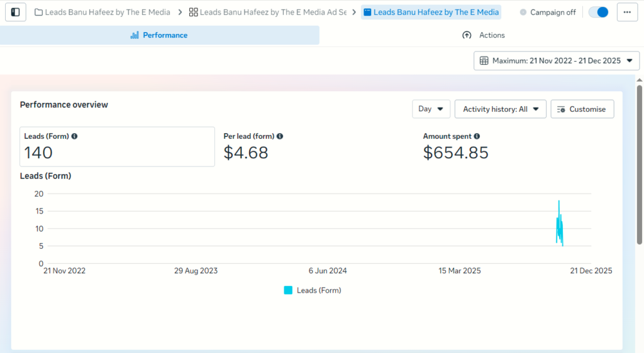Click info icon beside Per lead (form)
Image resolution: width=644 pixels, height=353 pixels.
[280, 136]
